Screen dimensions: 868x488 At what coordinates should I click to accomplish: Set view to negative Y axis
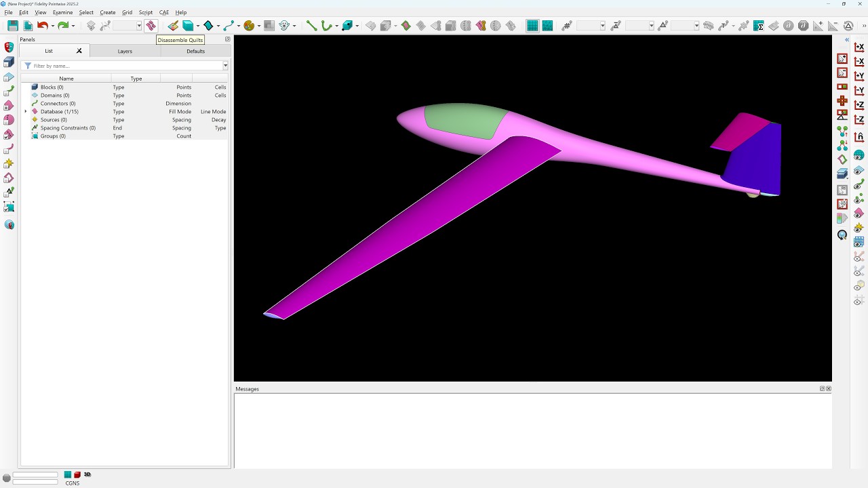point(859,91)
